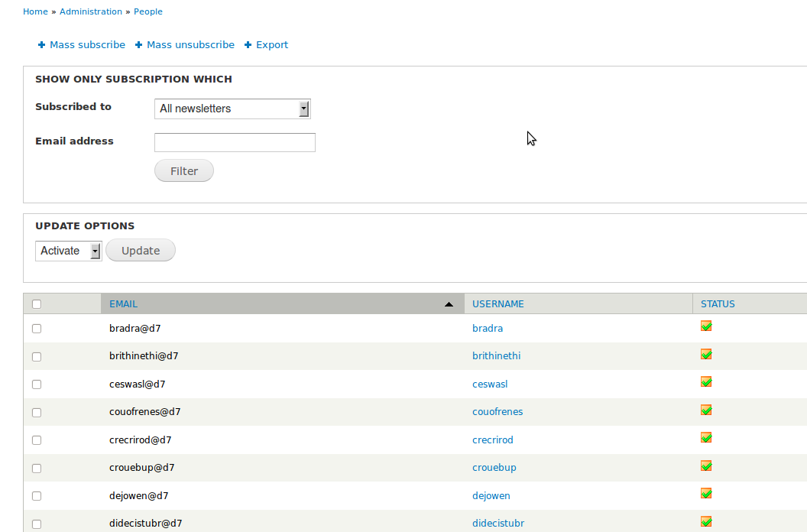Screen dimensions: 807x532
Task: Click the email text bradra@d7
Action: [134, 329]
